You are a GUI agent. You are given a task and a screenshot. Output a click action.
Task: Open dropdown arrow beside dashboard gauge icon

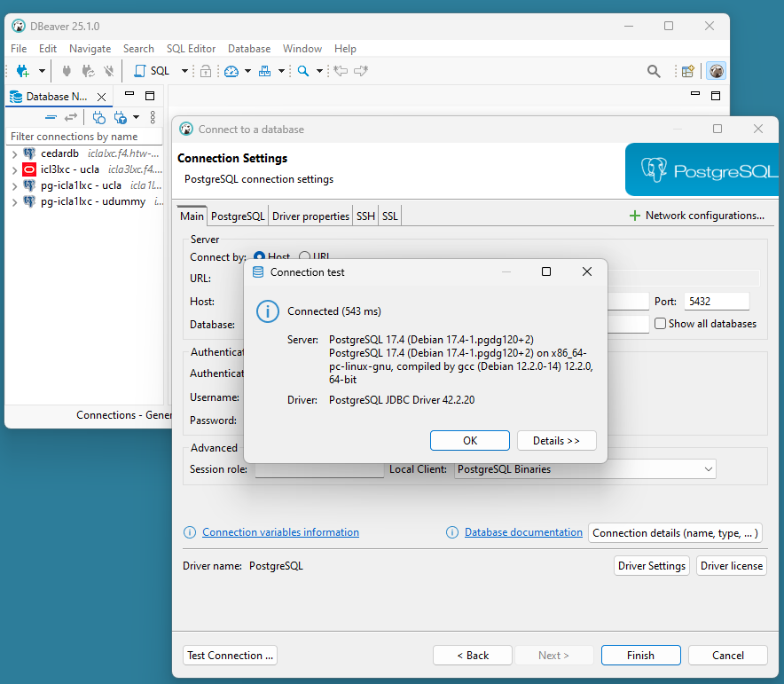(248, 71)
